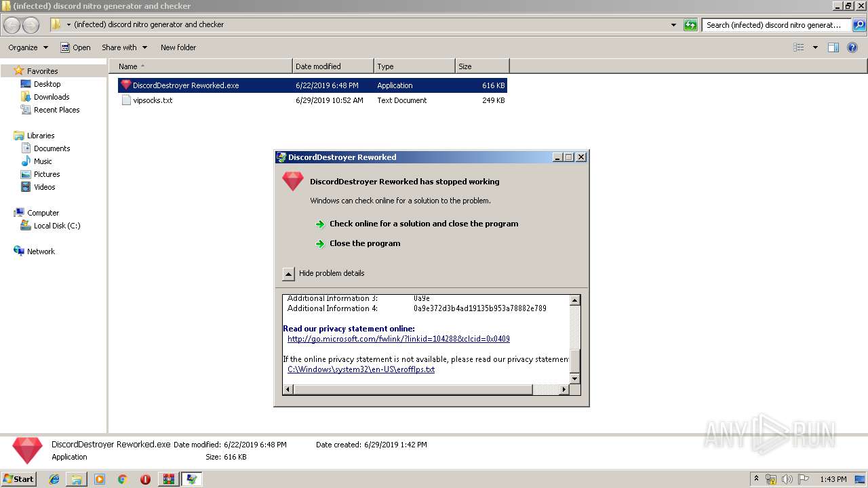The width and height of the screenshot is (868, 488).
Task: Click the large ruby icon in details pane
Action: [x=27, y=451]
